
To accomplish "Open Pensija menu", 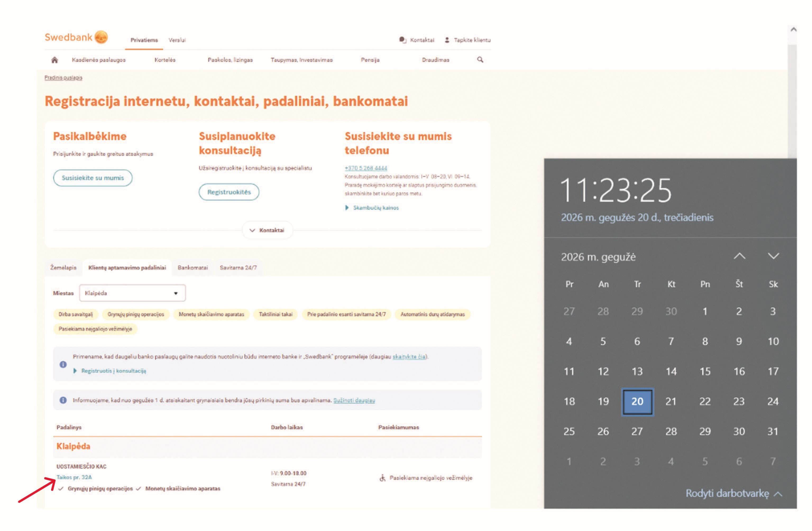I will [370, 60].
